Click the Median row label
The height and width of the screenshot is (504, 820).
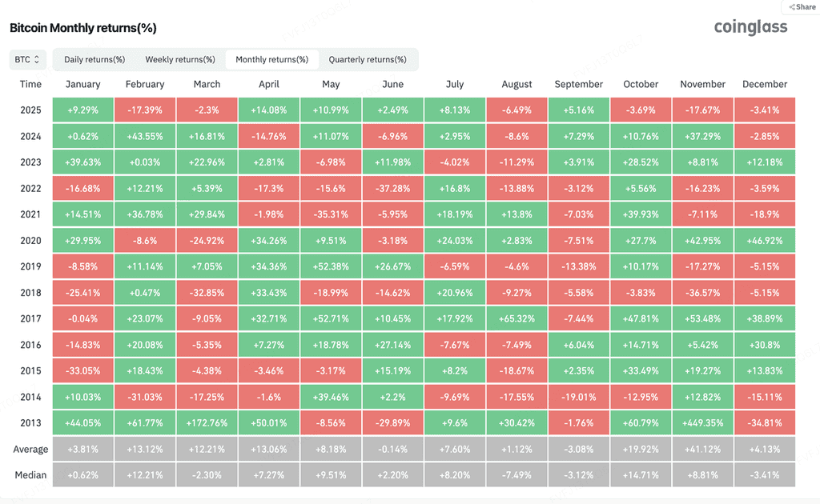(x=30, y=475)
